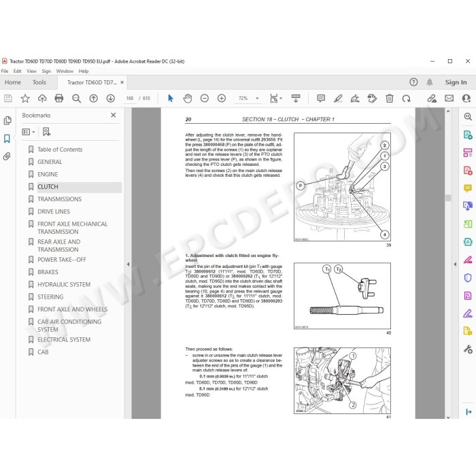The width and height of the screenshot is (476, 476).
Task: Collapse the right tools pane arrow
Action: pos(455,264)
